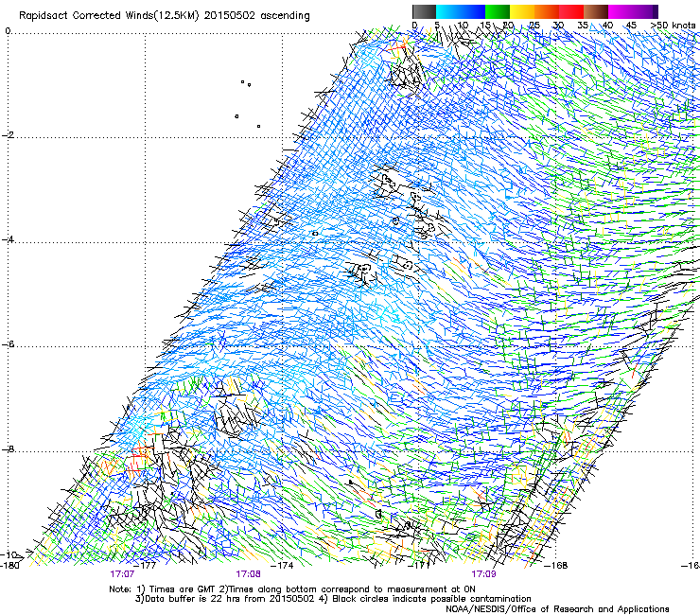700x615 pixels.
Task: Click the '-171' longitude axis label
Action: click(x=421, y=566)
